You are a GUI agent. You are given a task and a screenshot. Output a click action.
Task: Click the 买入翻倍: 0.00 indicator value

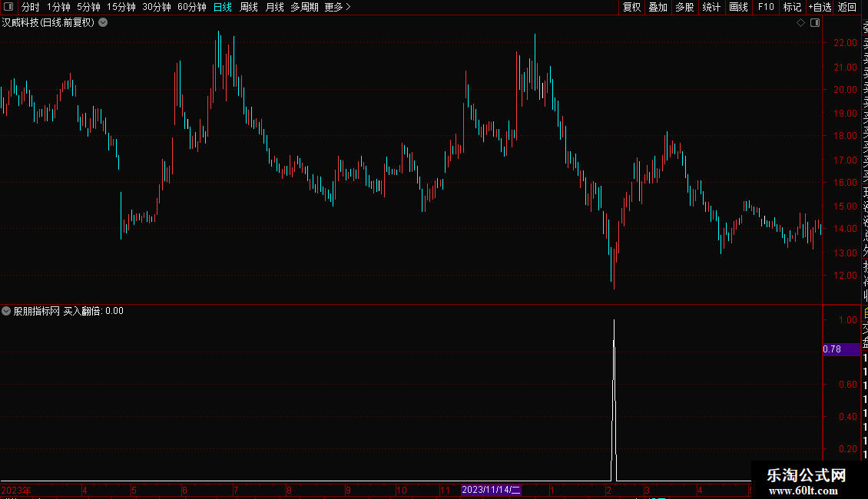(93, 311)
